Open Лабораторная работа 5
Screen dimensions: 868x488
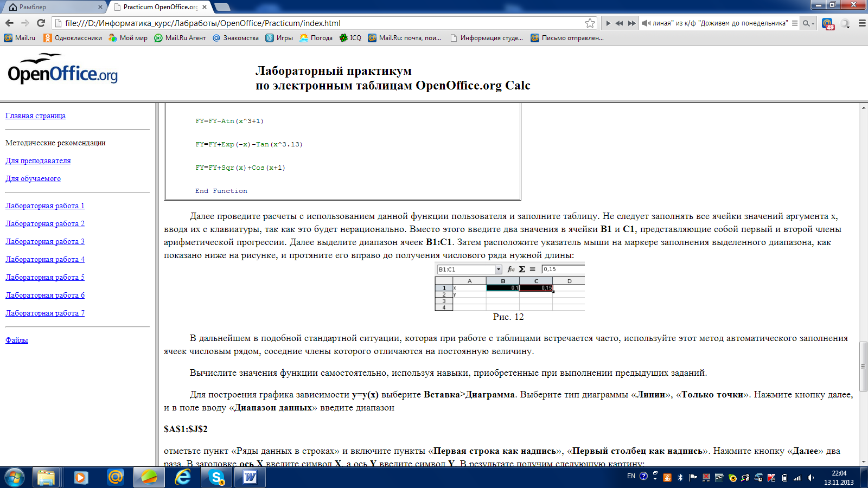point(45,277)
